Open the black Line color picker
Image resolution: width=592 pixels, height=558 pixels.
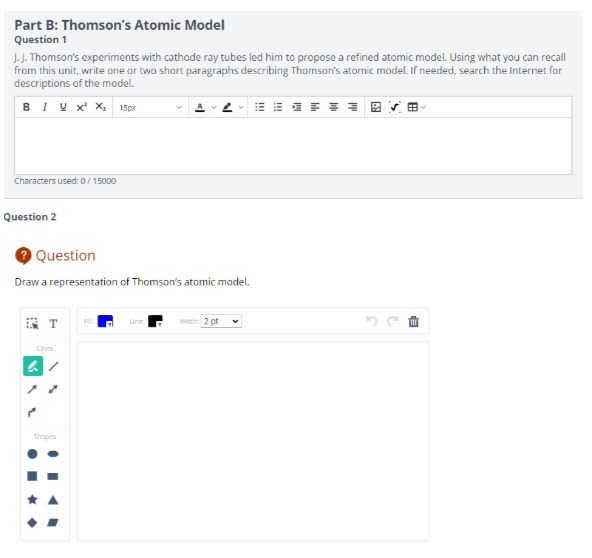[x=155, y=321]
